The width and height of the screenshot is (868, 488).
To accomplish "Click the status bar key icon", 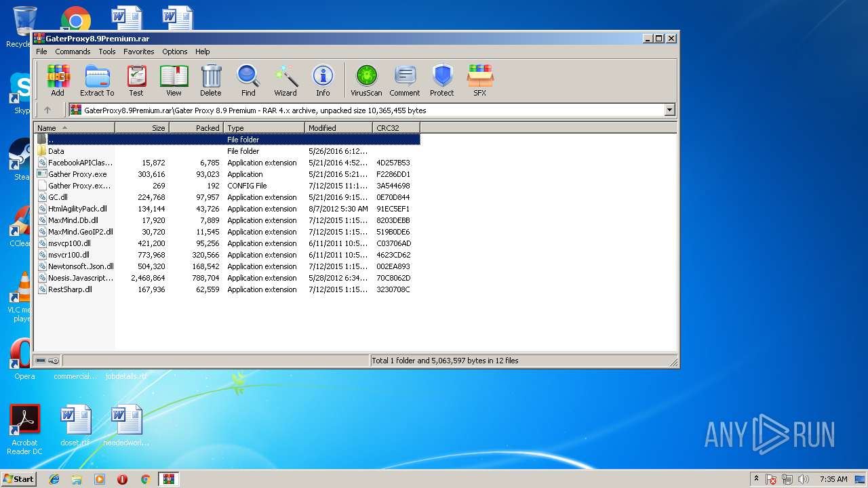I will 54,361.
